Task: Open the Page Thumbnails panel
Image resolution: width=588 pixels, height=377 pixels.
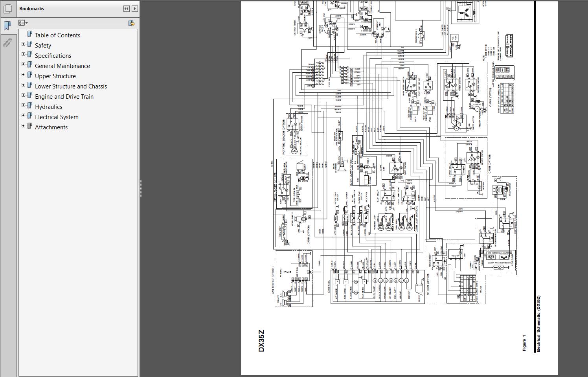Action: pos(7,9)
